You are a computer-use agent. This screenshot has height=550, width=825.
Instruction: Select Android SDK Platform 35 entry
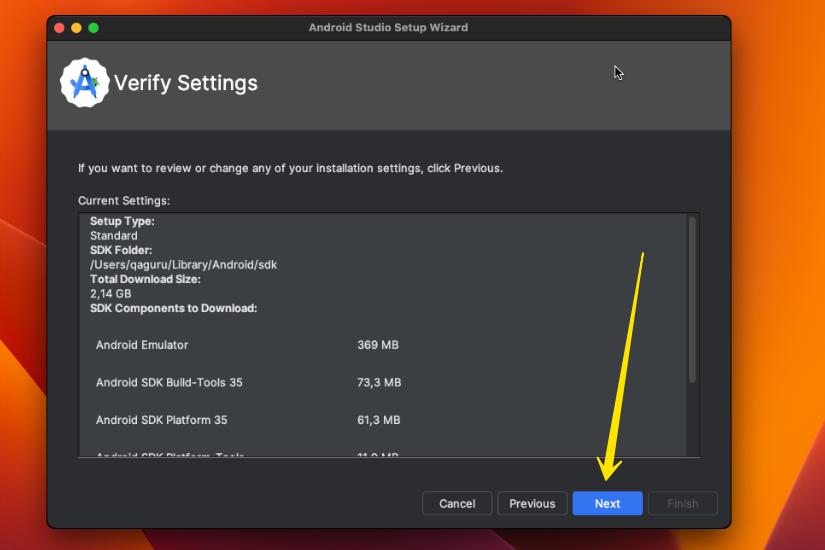162,419
